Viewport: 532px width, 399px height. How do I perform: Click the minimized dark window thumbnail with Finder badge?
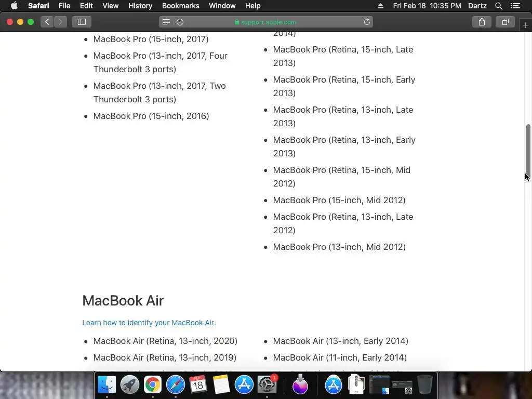point(379,385)
